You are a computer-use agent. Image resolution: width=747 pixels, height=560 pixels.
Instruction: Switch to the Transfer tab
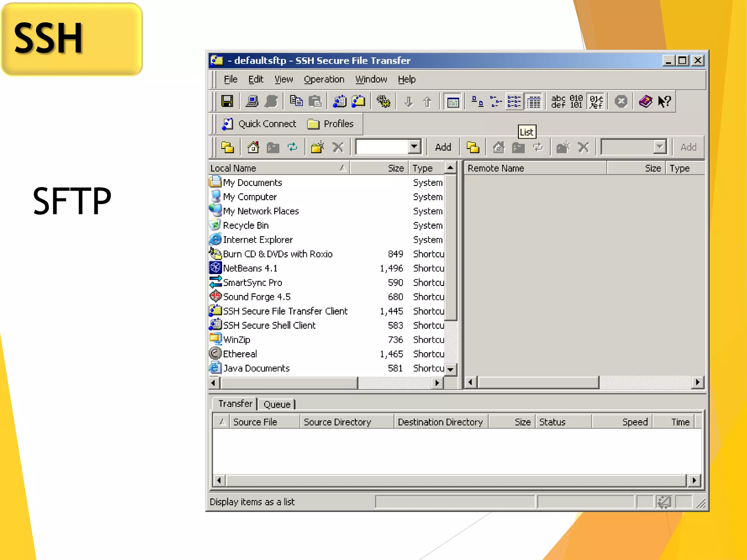235,404
